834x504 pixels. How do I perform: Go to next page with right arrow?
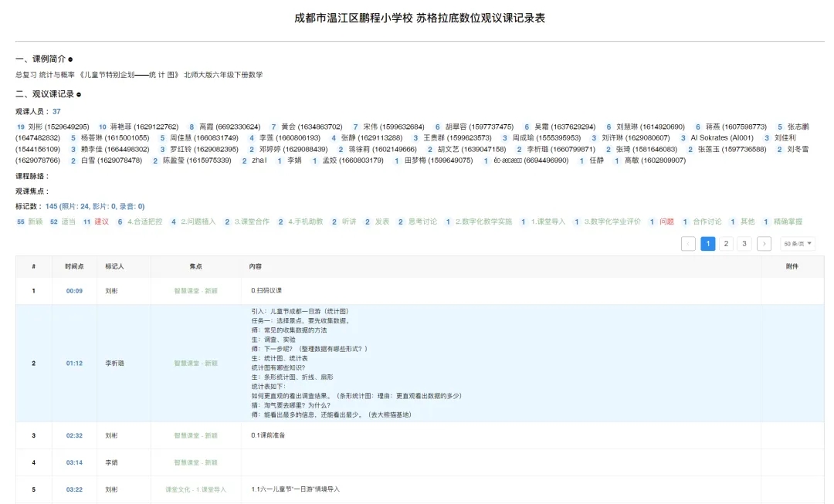tap(764, 244)
